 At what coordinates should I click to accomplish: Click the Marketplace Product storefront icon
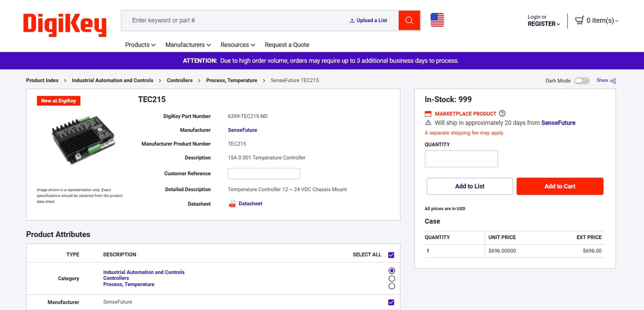(428, 114)
